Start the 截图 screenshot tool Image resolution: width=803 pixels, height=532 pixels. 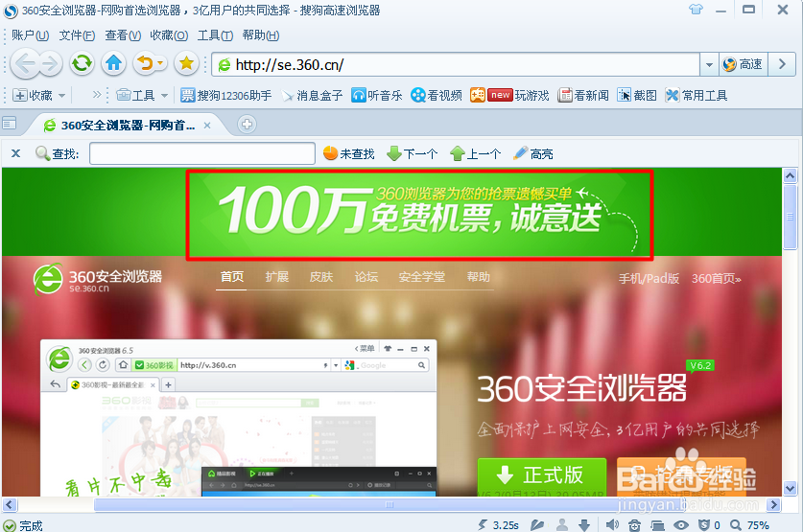point(637,95)
